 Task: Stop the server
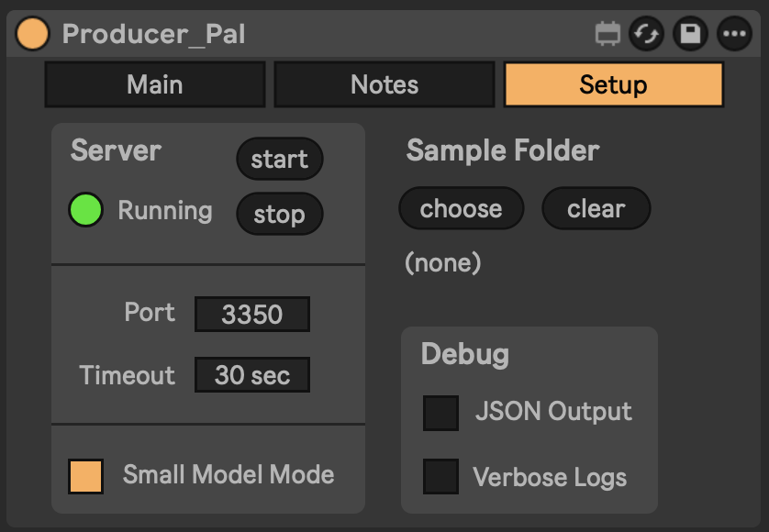[279, 215]
